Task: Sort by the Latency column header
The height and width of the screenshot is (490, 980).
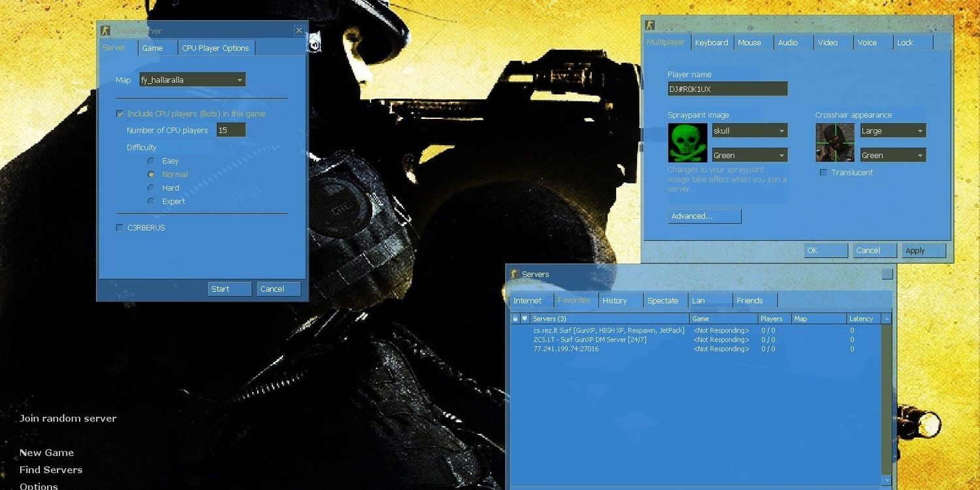Action: [x=864, y=319]
